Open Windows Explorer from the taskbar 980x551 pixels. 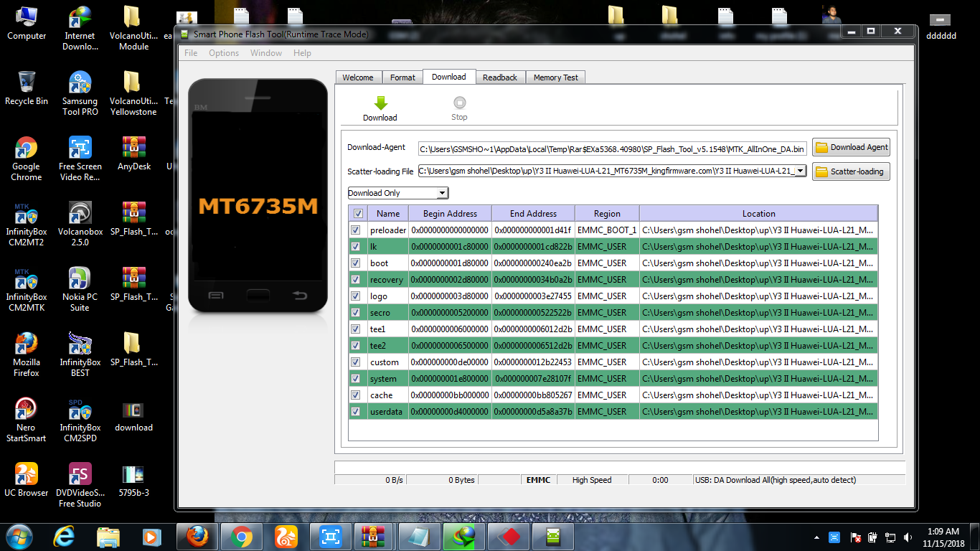tap(108, 536)
